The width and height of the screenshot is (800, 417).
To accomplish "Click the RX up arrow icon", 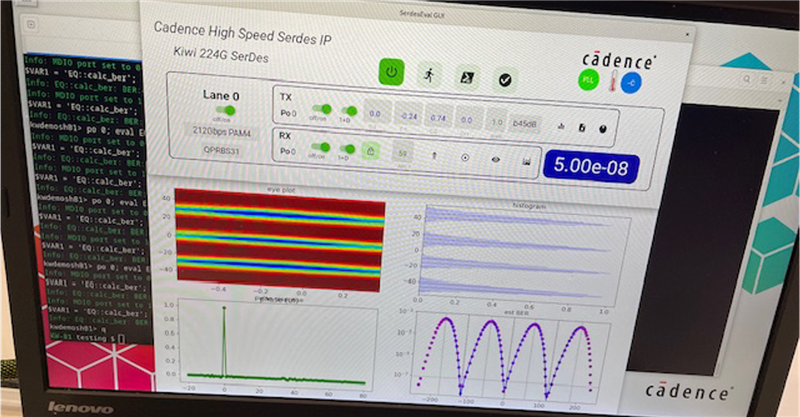I will click(x=434, y=154).
